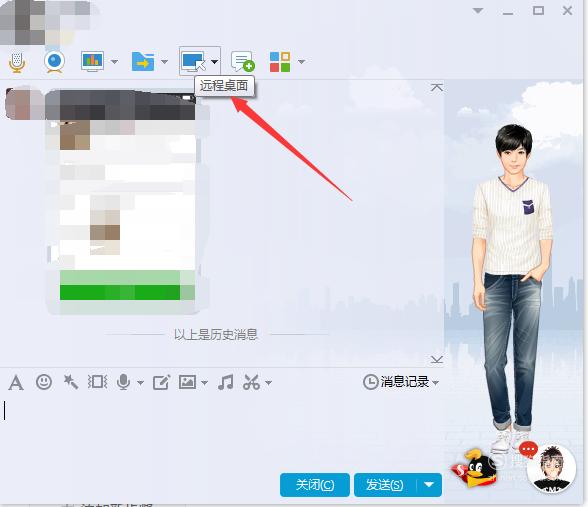
Task: Click the chat history scroll-up arrow
Action: click(436, 88)
